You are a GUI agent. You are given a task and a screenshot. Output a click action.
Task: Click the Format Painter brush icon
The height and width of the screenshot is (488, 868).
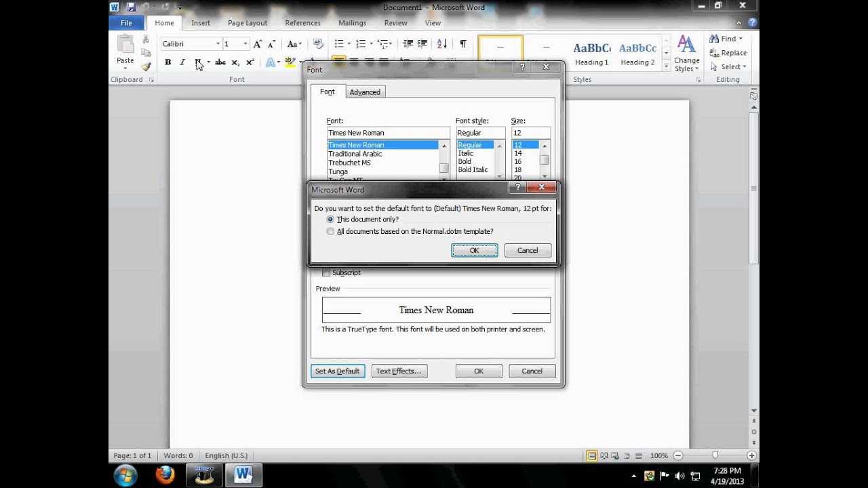(x=146, y=66)
